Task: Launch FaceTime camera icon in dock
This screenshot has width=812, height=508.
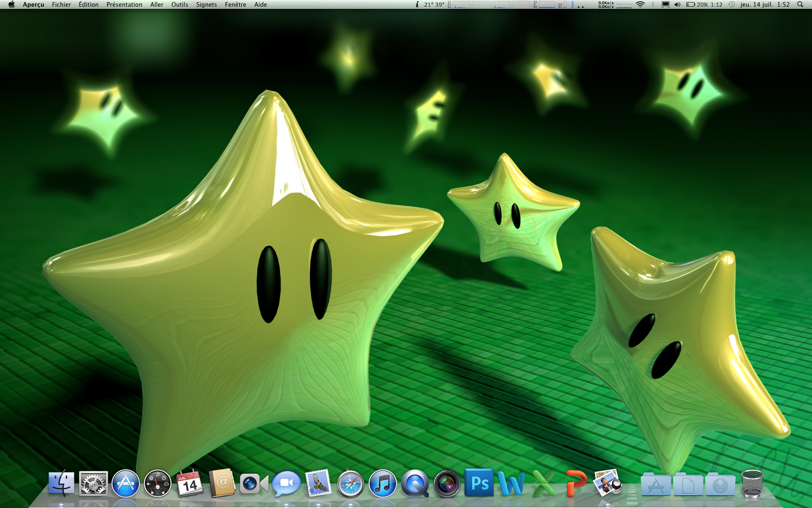Action: (x=254, y=483)
